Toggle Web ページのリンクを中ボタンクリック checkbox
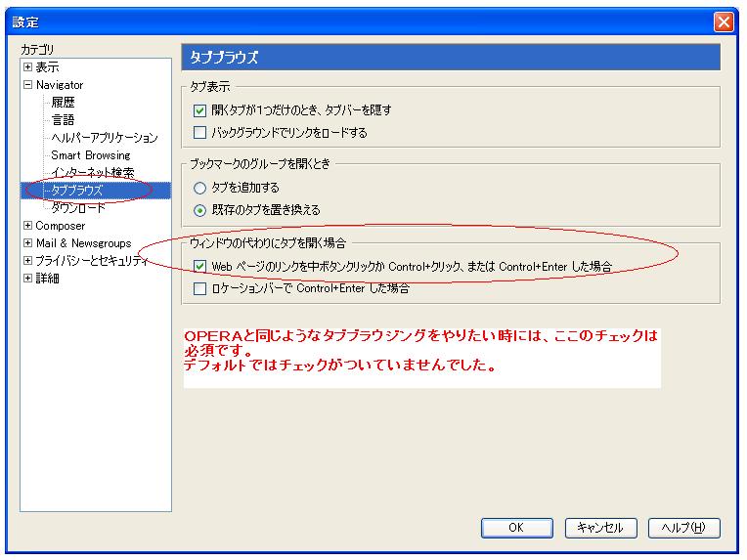This screenshot has height=560, width=747. pyautogui.click(x=199, y=266)
